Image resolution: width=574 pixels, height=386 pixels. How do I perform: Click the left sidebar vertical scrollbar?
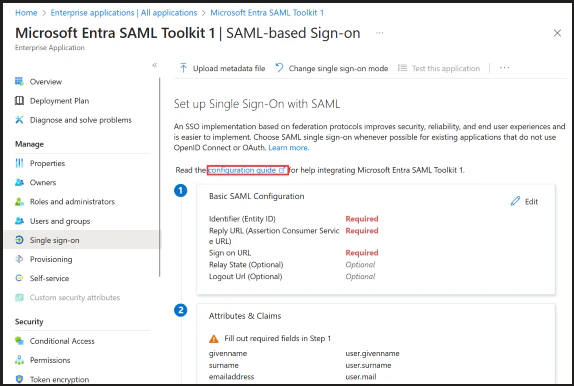(x=160, y=177)
